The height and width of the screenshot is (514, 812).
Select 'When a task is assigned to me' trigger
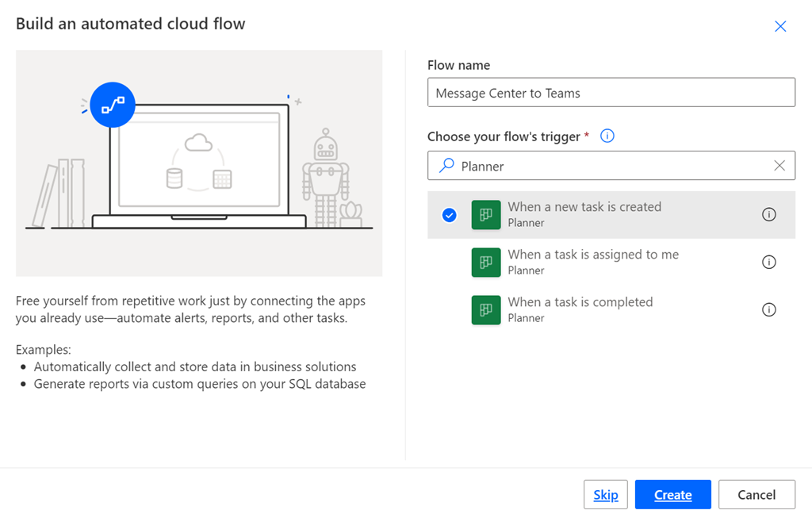pos(593,255)
